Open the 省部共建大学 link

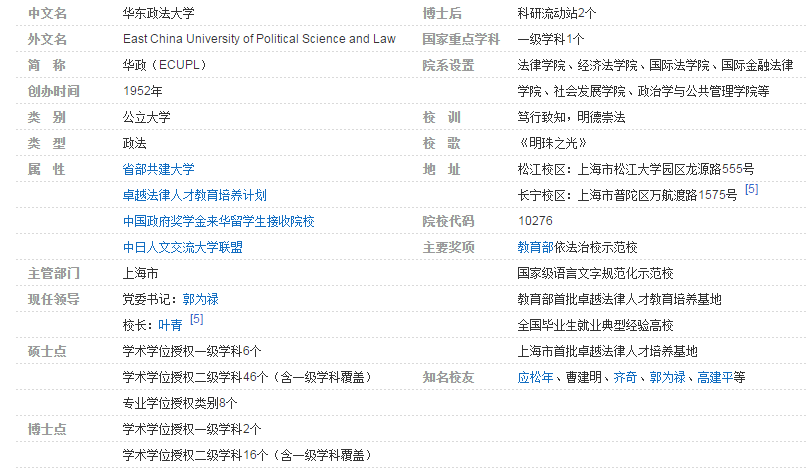click(x=159, y=169)
